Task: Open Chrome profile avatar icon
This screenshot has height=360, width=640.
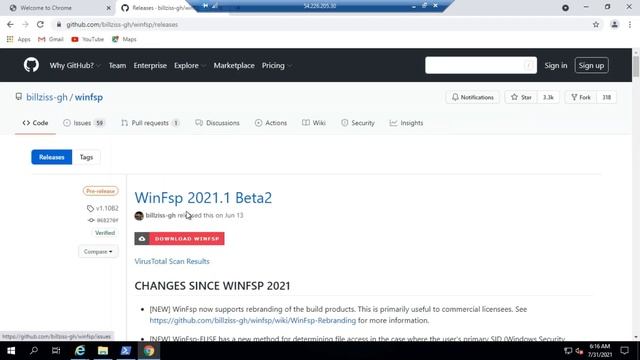Action: (x=614, y=24)
